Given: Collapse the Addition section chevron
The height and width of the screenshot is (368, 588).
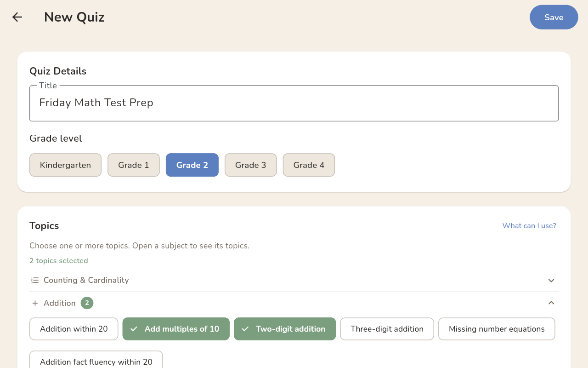Looking at the screenshot, I should (x=551, y=303).
